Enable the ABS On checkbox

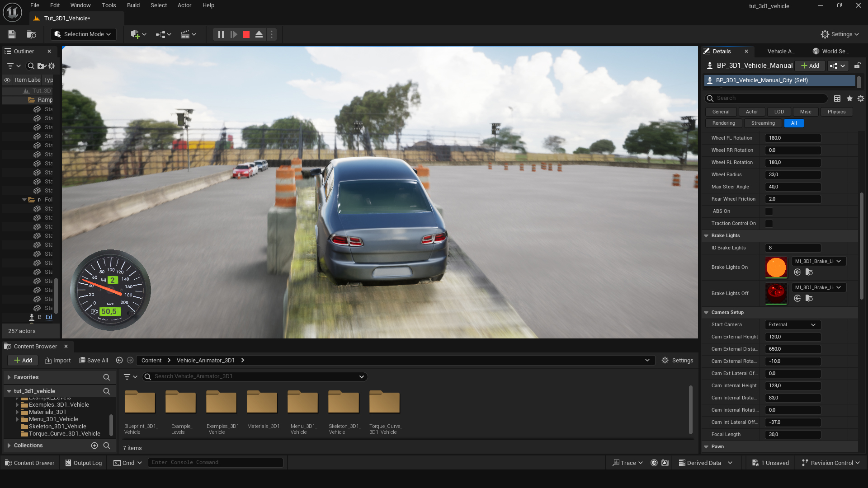click(769, 211)
